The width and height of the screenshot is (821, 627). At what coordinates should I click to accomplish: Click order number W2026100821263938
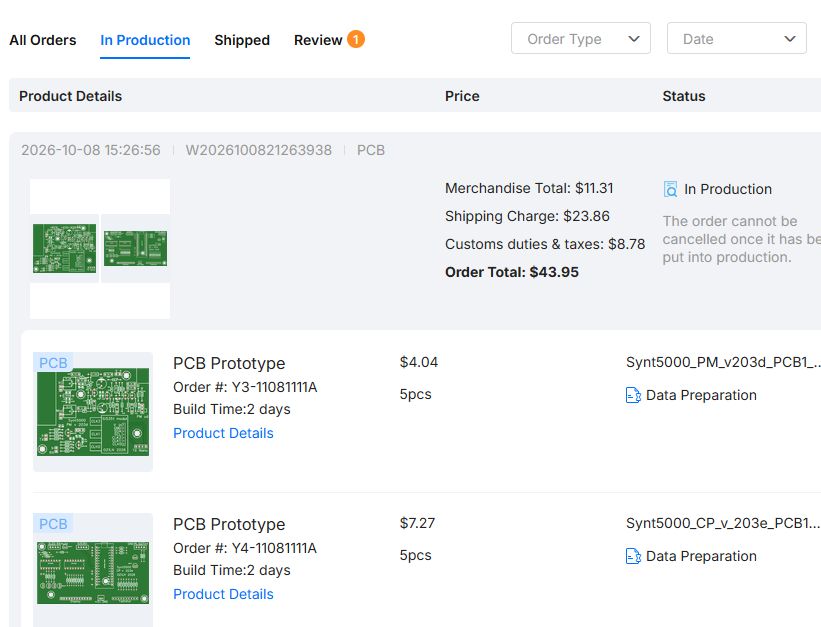(x=259, y=150)
